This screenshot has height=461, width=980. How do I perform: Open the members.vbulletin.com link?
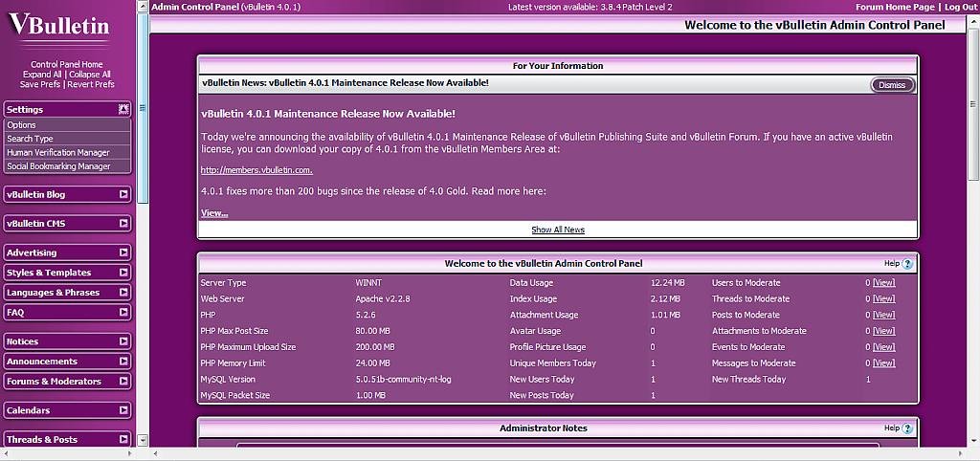[x=256, y=170]
